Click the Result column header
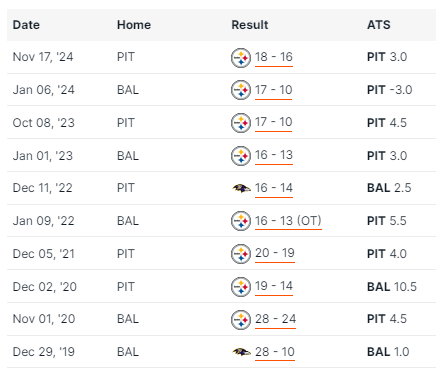436x388 pixels. coord(250,25)
